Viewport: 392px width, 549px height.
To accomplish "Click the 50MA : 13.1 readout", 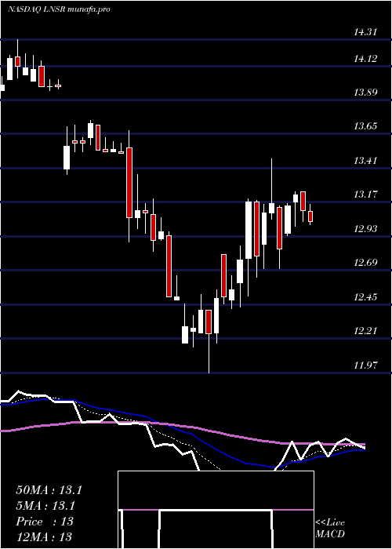I will tap(49, 490).
